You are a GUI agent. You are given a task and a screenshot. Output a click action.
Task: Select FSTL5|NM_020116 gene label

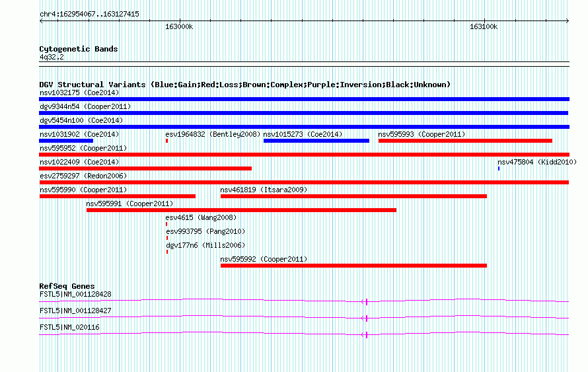click(x=69, y=327)
